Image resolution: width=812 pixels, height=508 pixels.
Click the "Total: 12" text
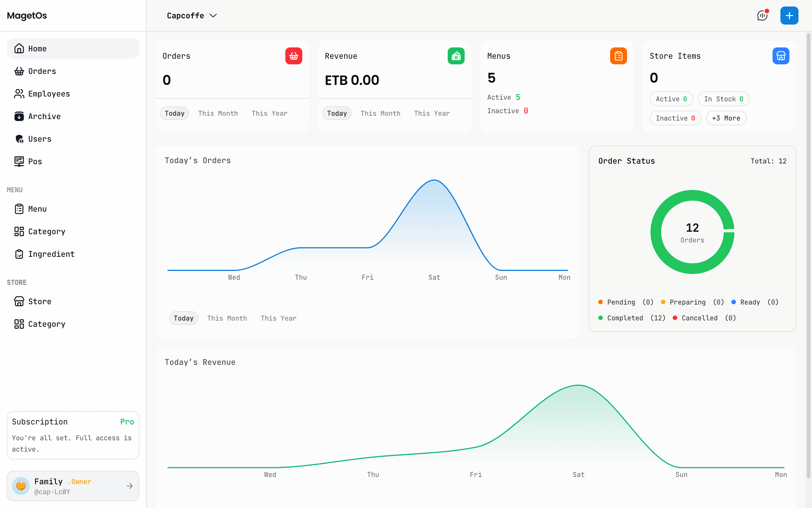coord(768,161)
